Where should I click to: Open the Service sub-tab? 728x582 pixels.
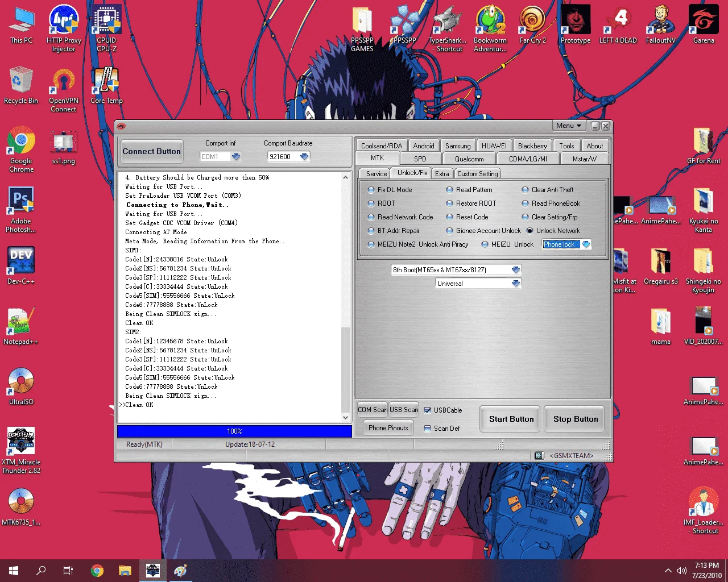[x=376, y=174]
